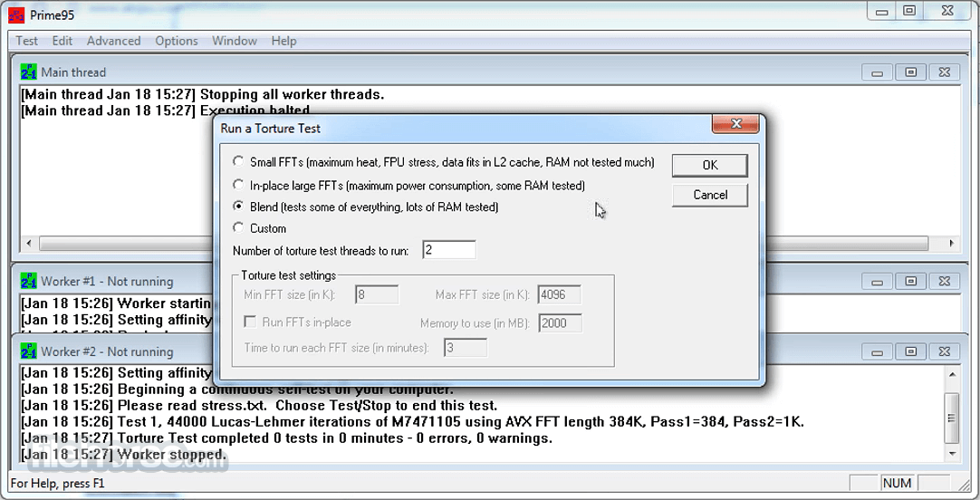Maximize the Worker #2 child window
Screen dimensions: 980x500
(x=910, y=351)
